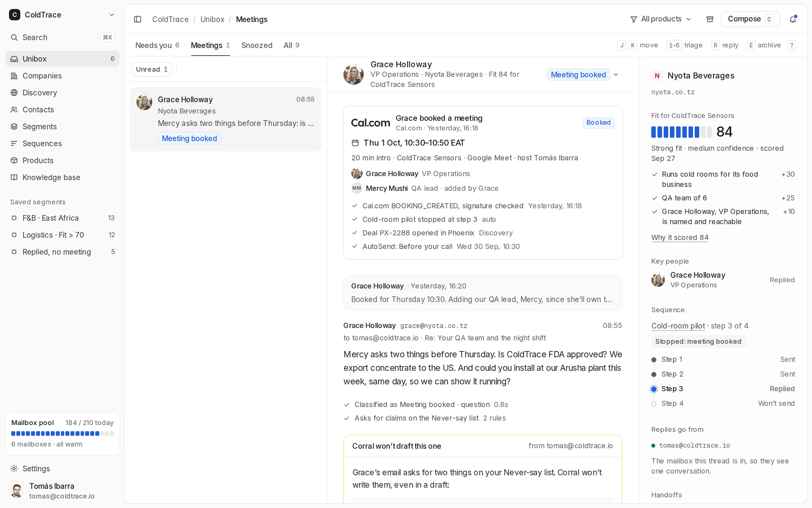Click the Compose button
This screenshot has height=508, width=812.
(x=750, y=19)
